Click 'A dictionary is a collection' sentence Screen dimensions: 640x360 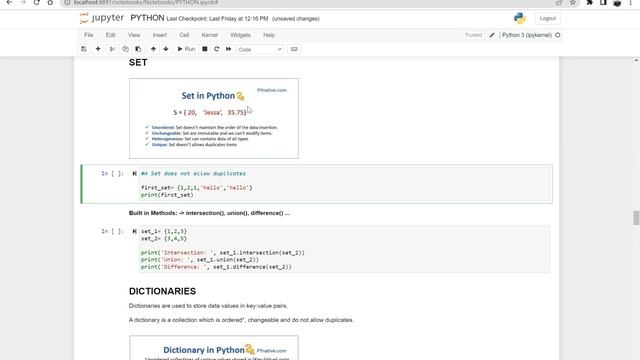coord(241,320)
